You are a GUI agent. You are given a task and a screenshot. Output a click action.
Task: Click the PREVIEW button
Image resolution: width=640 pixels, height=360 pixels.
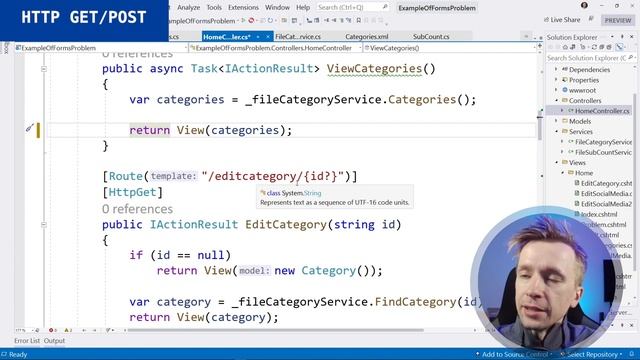tap(618, 20)
